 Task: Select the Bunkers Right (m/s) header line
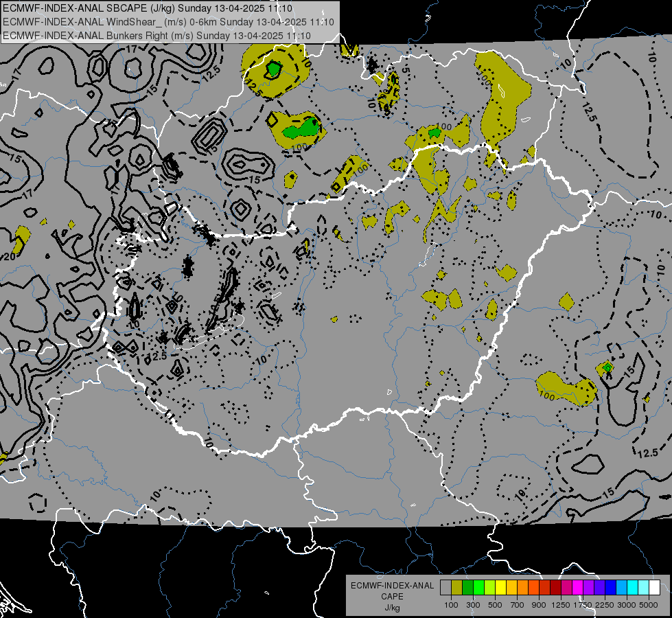coord(157,36)
